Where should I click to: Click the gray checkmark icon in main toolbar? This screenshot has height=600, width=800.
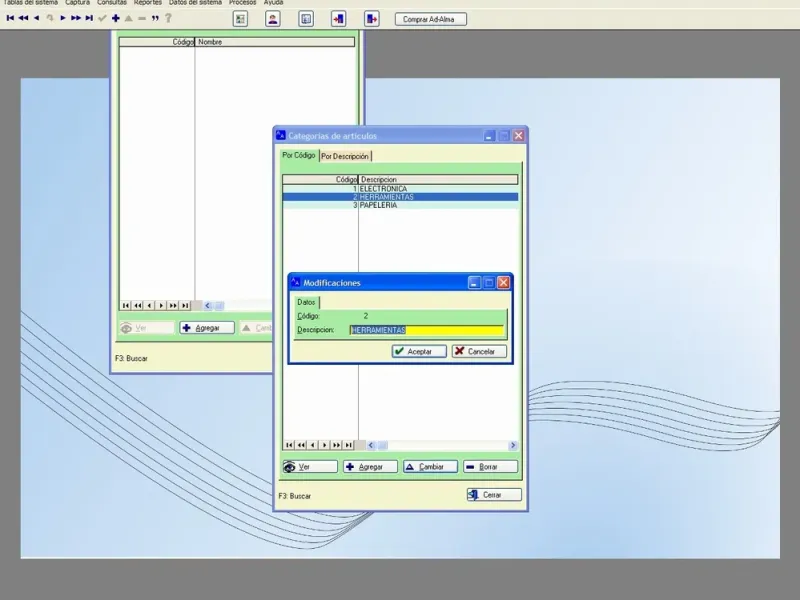[102, 18]
